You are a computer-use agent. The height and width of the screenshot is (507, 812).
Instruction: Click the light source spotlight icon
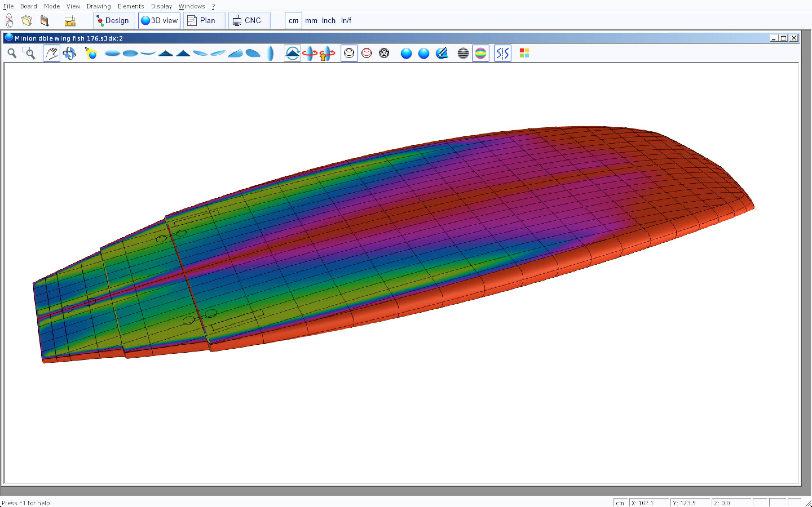[x=91, y=53]
